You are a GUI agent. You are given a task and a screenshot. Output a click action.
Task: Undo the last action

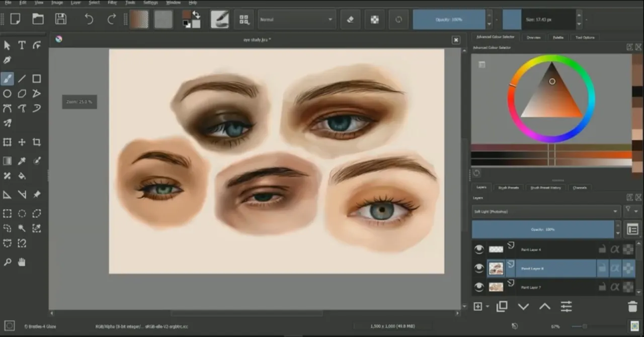tap(89, 19)
